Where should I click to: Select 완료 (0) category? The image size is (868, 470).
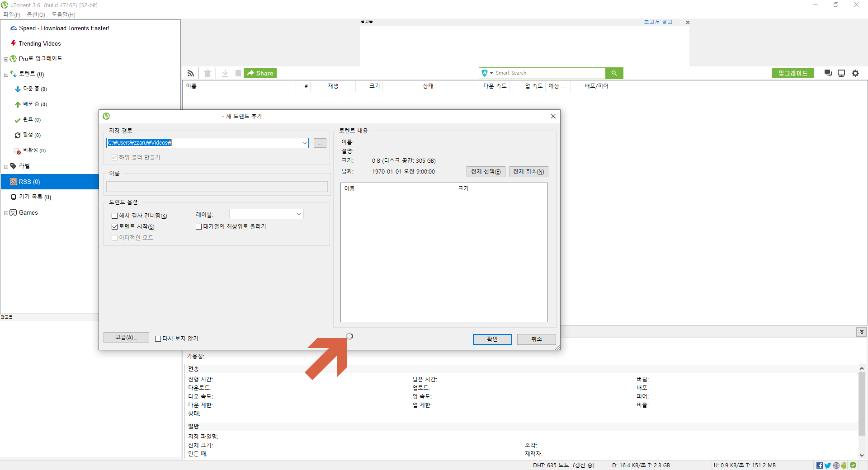32,120
